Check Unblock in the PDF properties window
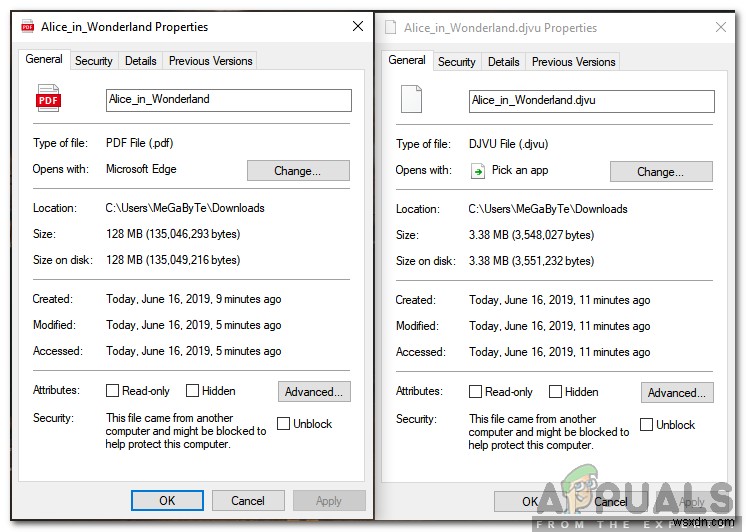746x532 pixels. [283, 424]
